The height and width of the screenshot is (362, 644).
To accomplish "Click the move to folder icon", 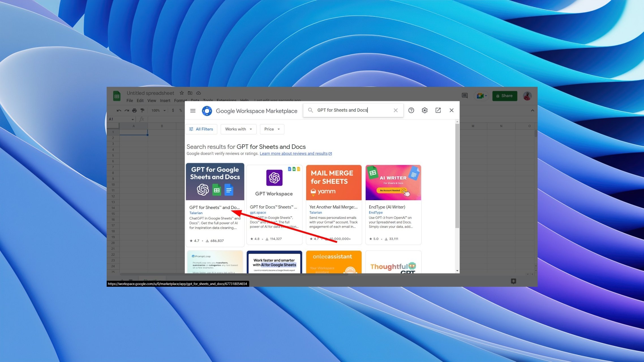I will pos(190,93).
